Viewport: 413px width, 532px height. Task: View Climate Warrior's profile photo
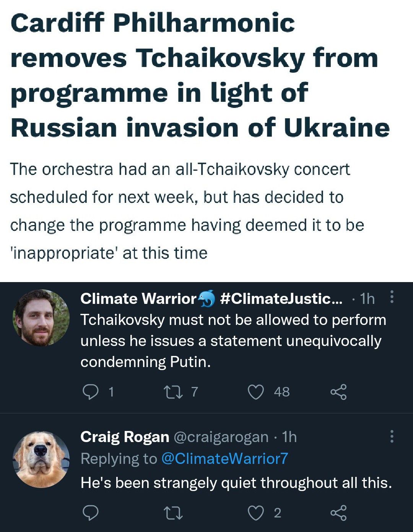[41, 318]
